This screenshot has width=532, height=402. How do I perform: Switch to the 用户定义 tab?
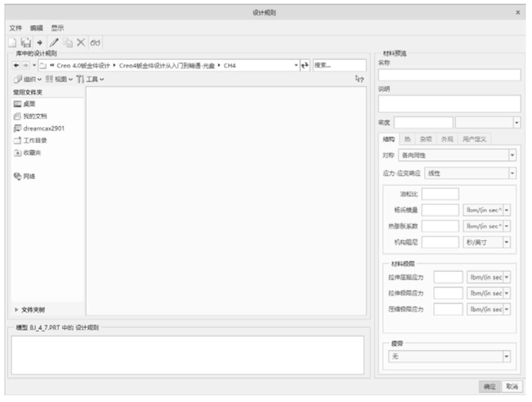coord(474,139)
